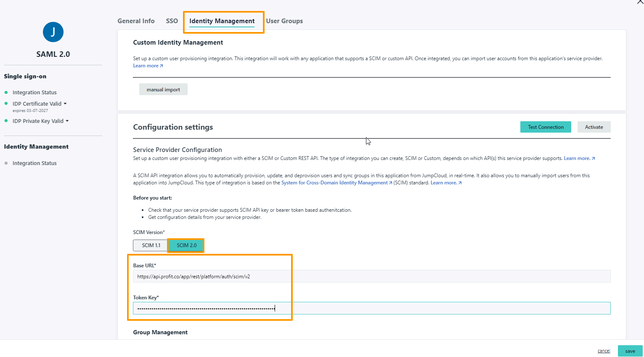
Task: Click the Test Connection button
Action: 546,127
